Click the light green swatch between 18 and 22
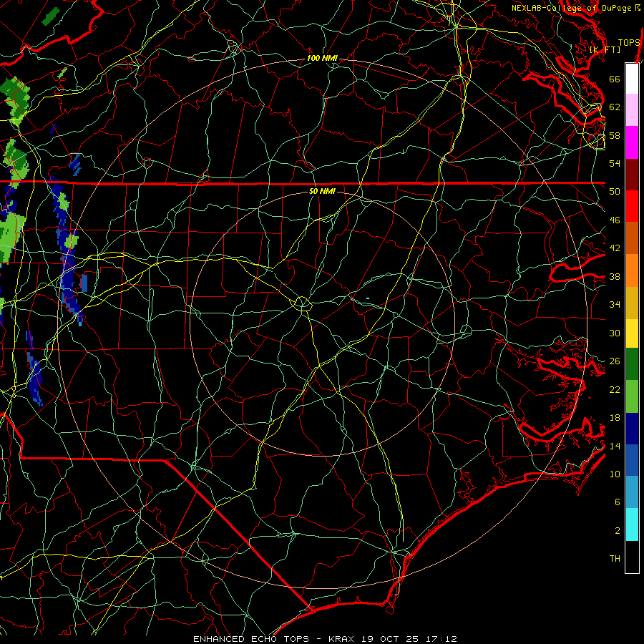 click(632, 396)
